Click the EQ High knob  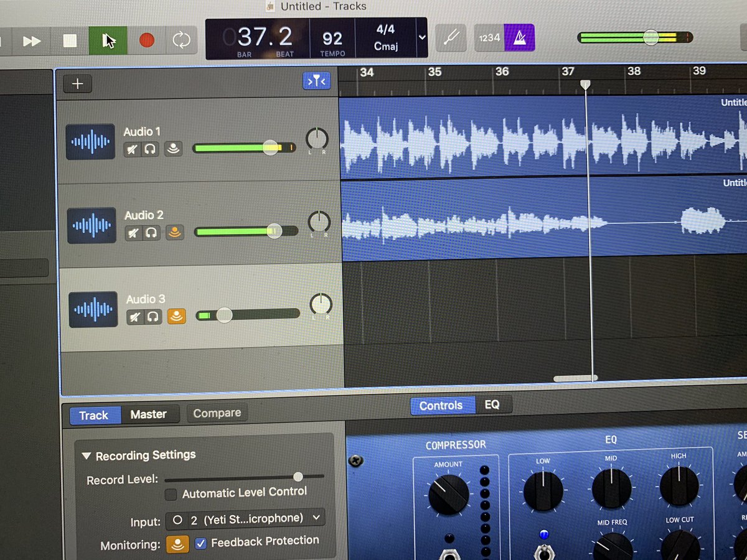coord(679,485)
